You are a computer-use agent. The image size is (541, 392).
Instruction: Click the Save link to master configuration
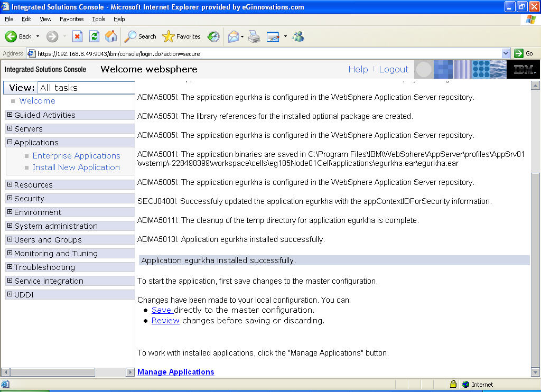coord(162,310)
